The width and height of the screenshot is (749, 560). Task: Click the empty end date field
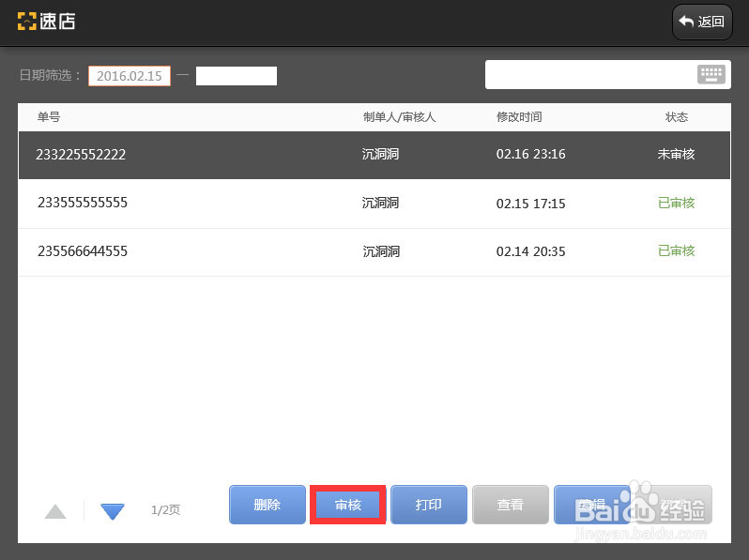(237, 76)
